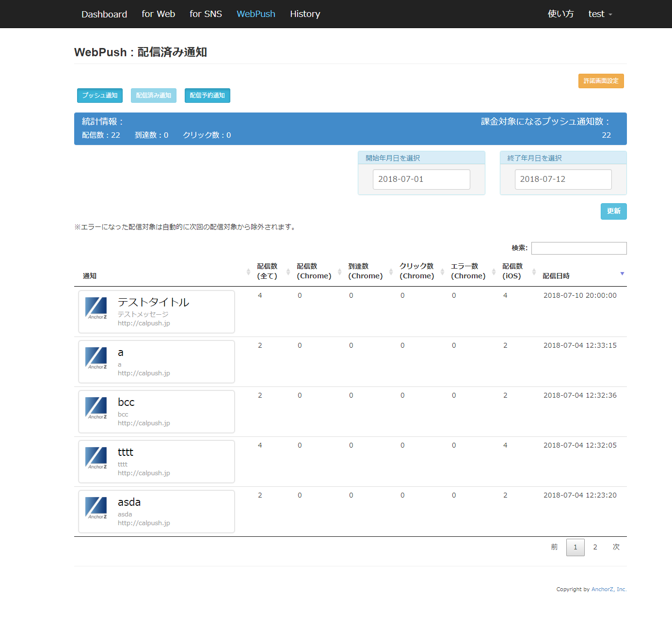The image size is (672, 627).
Task: Click the AnchorZ logo beside 'bcc' notification
Action: point(96,408)
